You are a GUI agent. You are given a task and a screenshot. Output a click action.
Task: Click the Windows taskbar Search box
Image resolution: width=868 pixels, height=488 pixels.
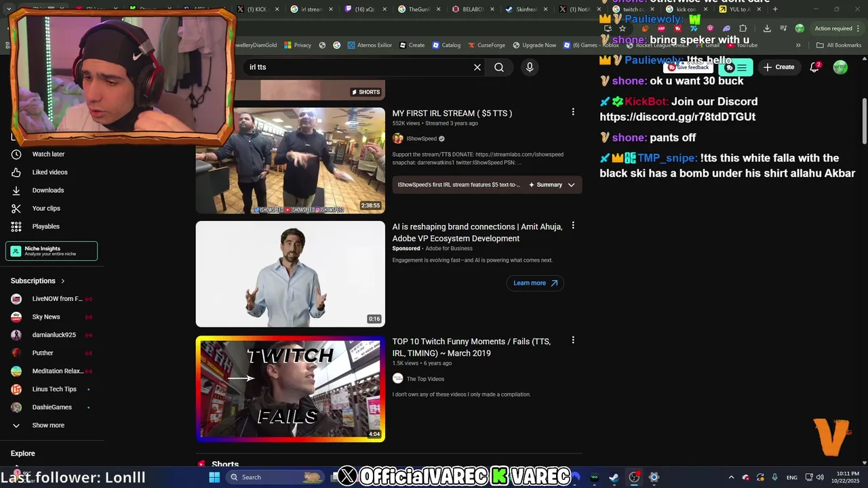(275, 477)
